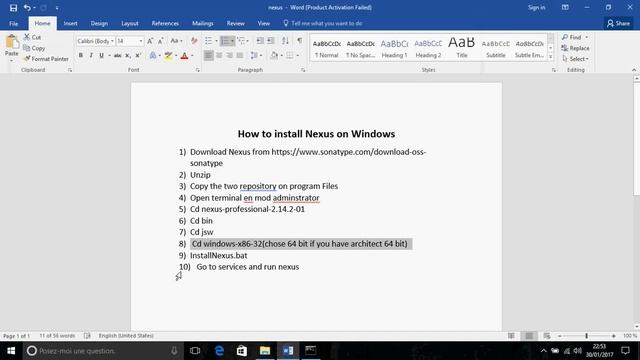
Task: Switch to the Review tab
Action: coord(236,24)
